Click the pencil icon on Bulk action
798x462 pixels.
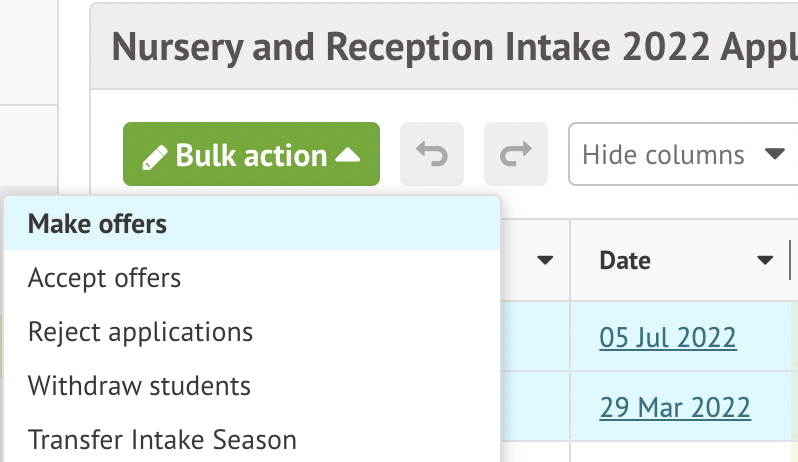coord(155,157)
